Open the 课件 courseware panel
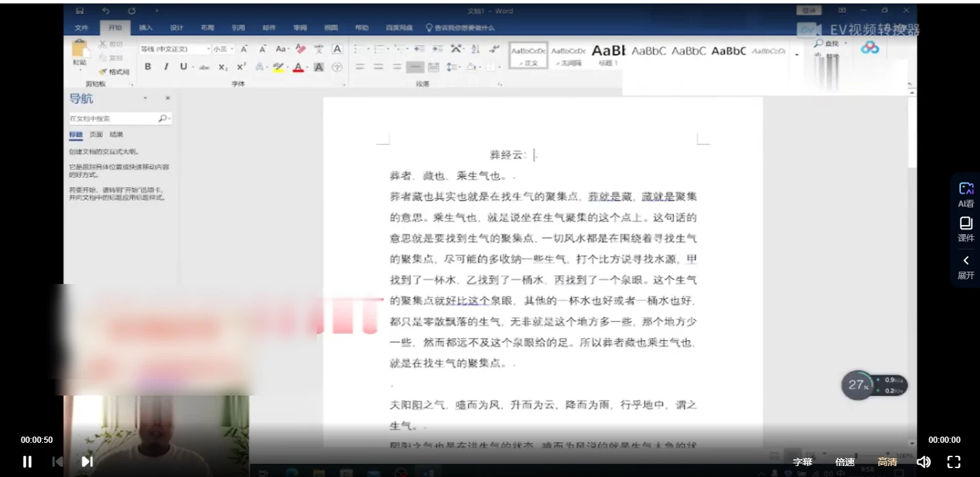The image size is (980, 477). pyautogui.click(x=966, y=229)
